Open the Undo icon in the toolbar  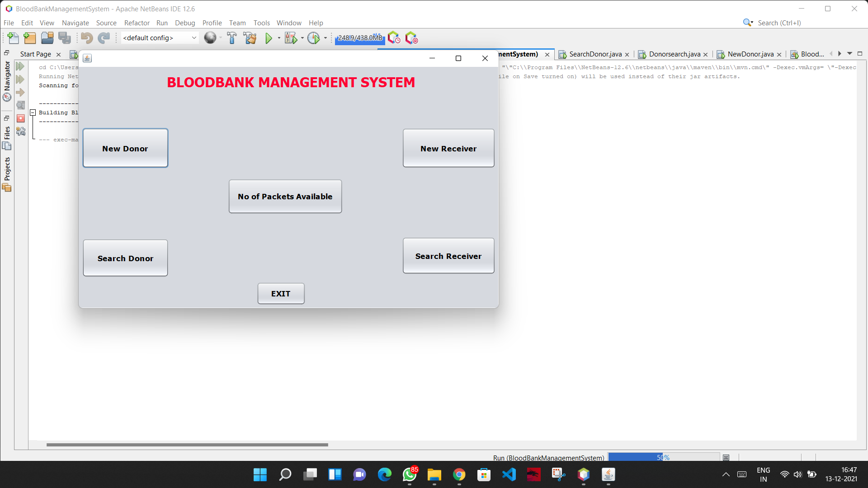point(87,38)
